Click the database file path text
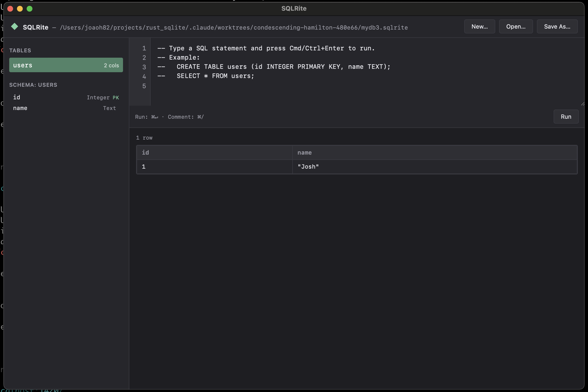 pyautogui.click(x=233, y=28)
